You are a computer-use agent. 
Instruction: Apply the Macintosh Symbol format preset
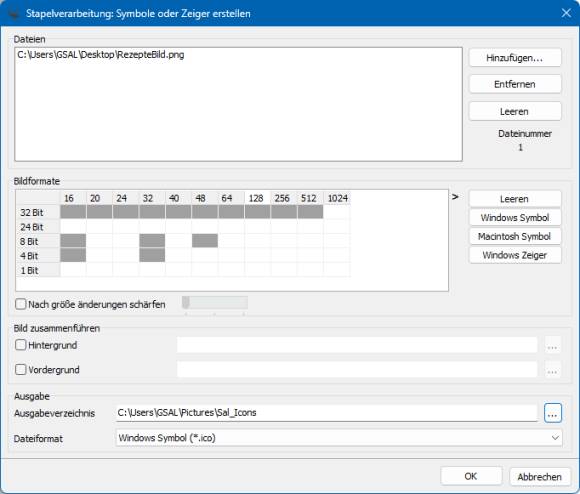[515, 236]
